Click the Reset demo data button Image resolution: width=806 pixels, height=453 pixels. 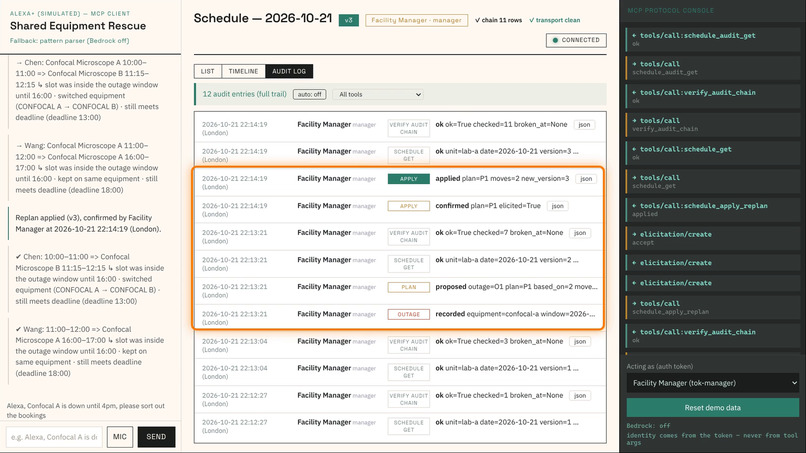click(712, 408)
